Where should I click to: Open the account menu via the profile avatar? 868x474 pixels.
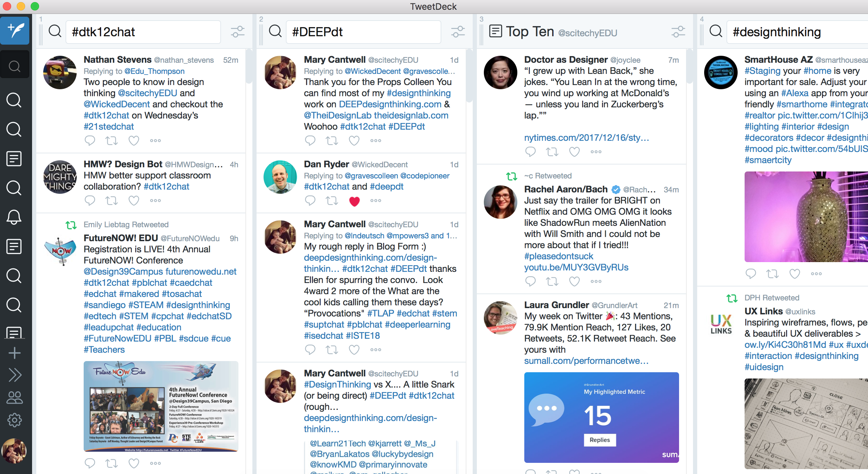pyautogui.click(x=15, y=450)
